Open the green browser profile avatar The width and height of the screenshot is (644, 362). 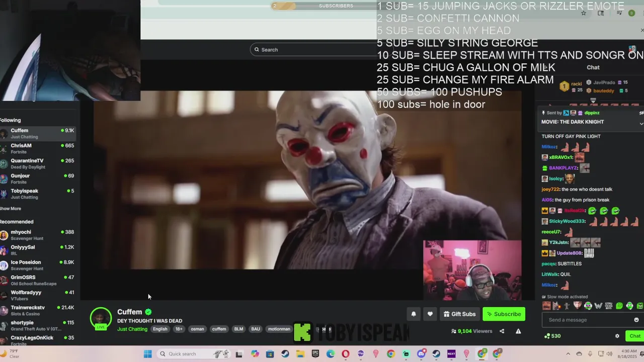coord(631,13)
